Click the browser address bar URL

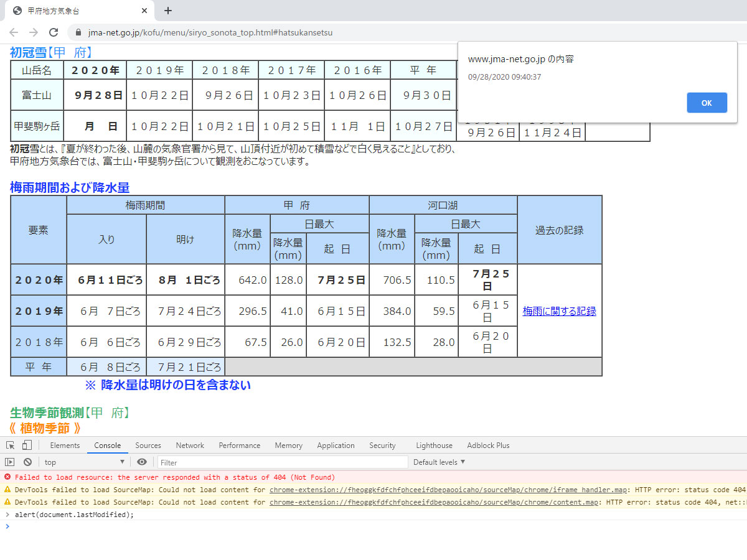tap(210, 32)
